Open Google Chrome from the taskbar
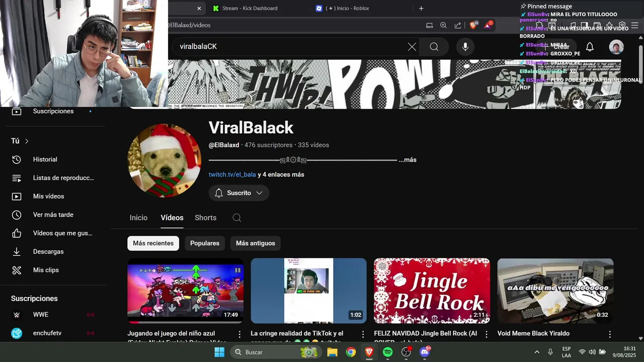Viewport: 644px width, 362px height. point(351,352)
